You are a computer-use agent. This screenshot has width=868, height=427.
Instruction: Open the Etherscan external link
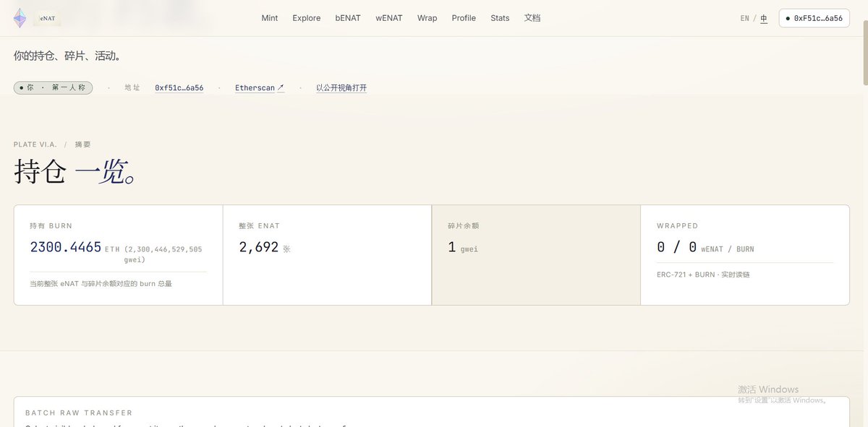[260, 88]
